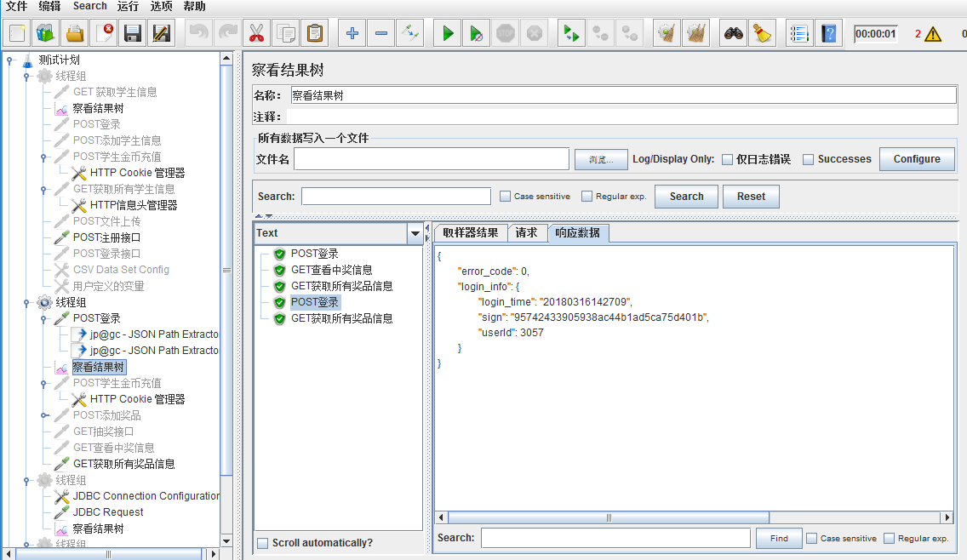The width and height of the screenshot is (967, 560).
Task: Click the 浏览... browse button
Action: click(601, 160)
